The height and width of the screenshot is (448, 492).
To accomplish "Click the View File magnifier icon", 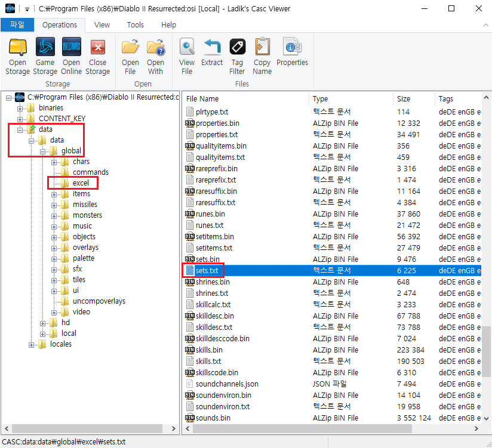I will coord(187,47).
